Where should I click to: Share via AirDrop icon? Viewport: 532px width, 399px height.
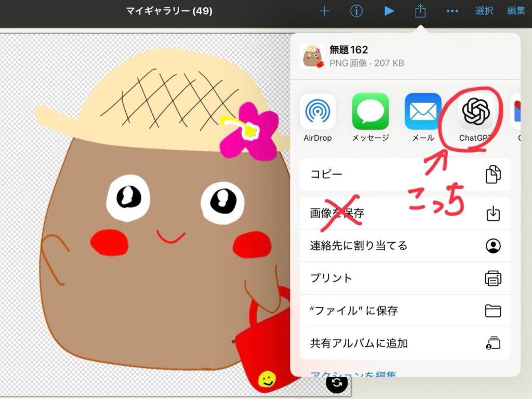pos(318,112)
